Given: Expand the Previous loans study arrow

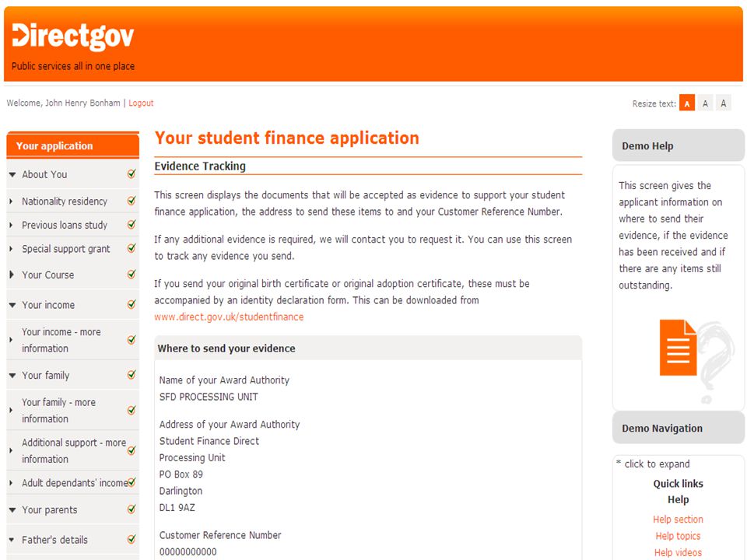Looking at the screenshot, I should click(11, 225).
